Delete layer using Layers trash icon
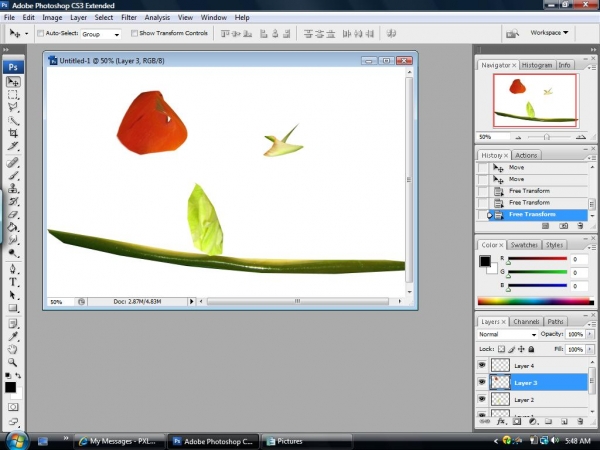The height and width of the screenshot is (450, 600). [x=580, y=421]
